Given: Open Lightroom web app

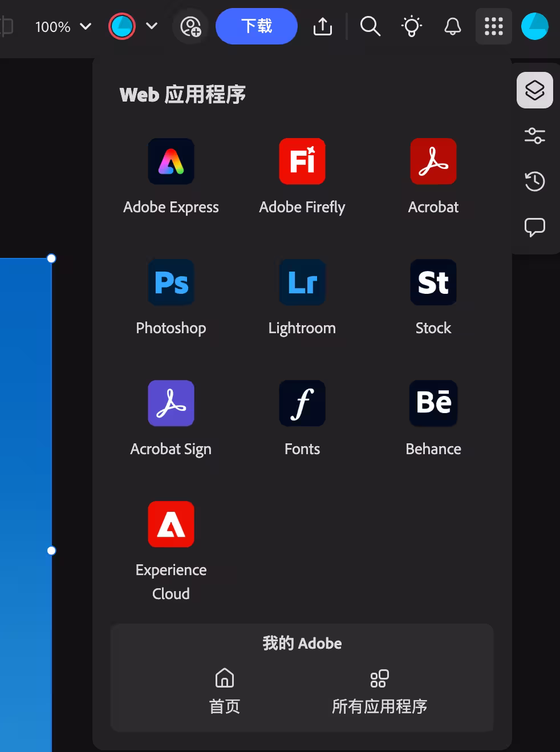Looking at the screenshot, I should tap(302, 282).
